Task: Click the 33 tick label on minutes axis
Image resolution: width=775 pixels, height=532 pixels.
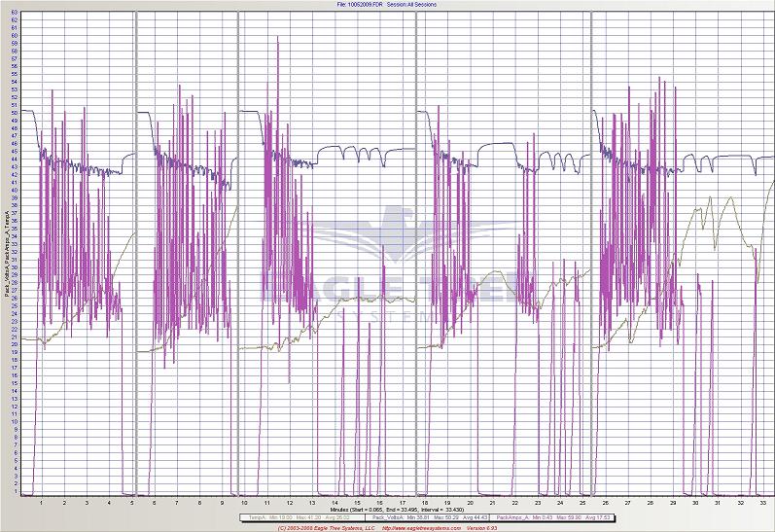Action: pyautogui.click(x=762, y=502)
